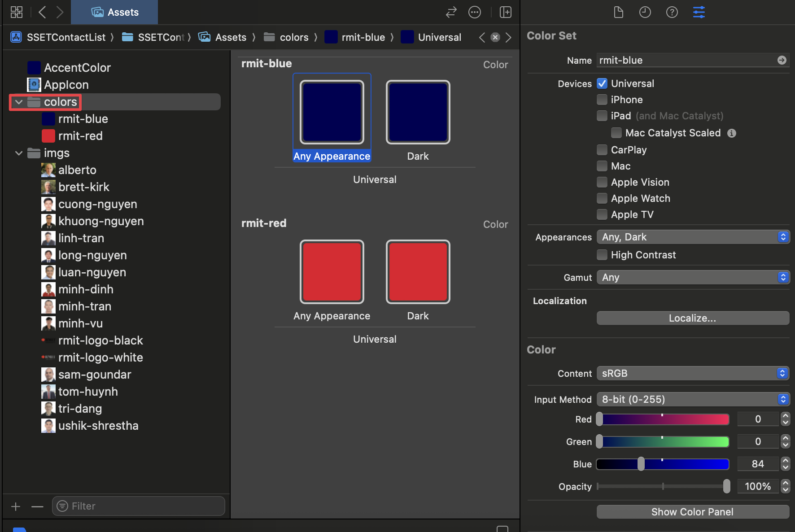This screenshot has height=532, width=795.
Task: Click the swap editor arrows icon
Action: (450, 12)
